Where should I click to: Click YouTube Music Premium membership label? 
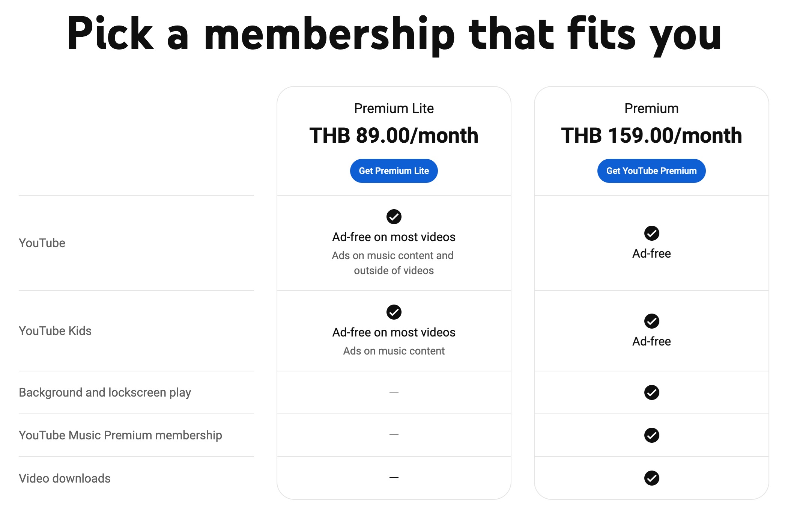click(120, 435)
